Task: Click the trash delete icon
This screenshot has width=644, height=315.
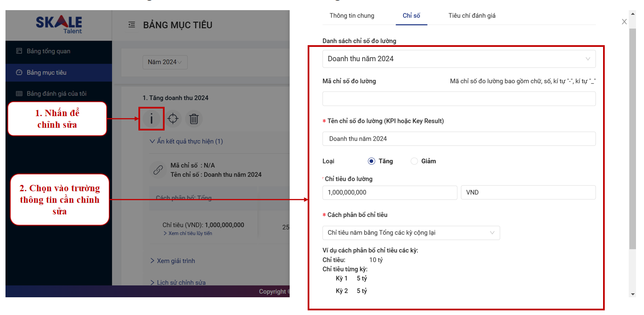Action: pos(194,119)
